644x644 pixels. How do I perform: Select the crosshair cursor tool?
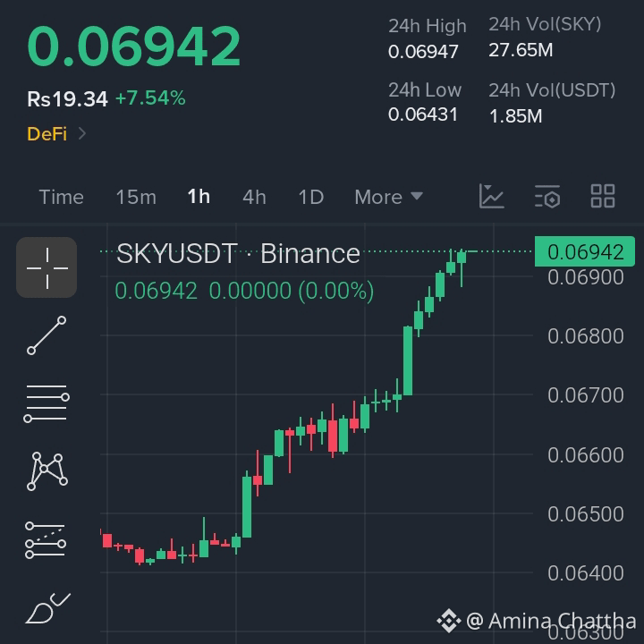(x=47, y=267)
